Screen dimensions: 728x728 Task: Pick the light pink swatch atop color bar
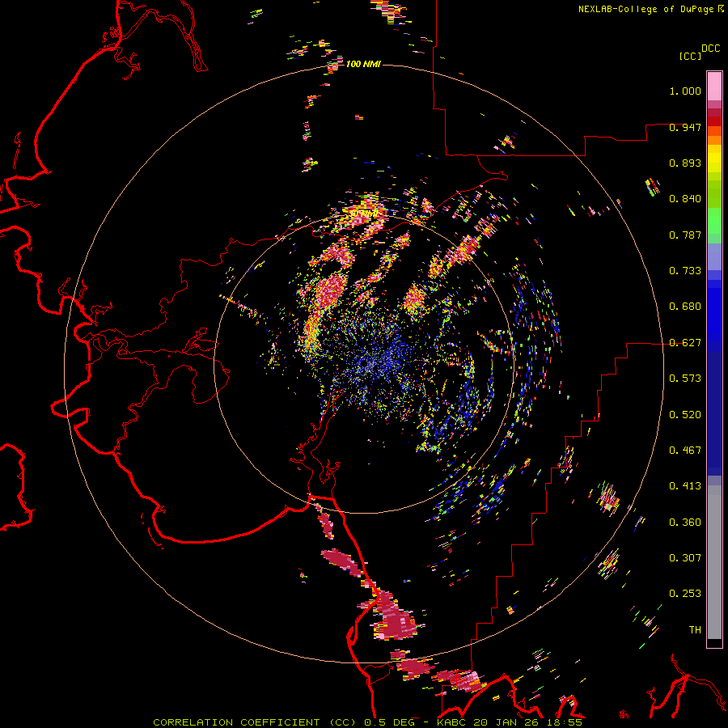(714, 86)
